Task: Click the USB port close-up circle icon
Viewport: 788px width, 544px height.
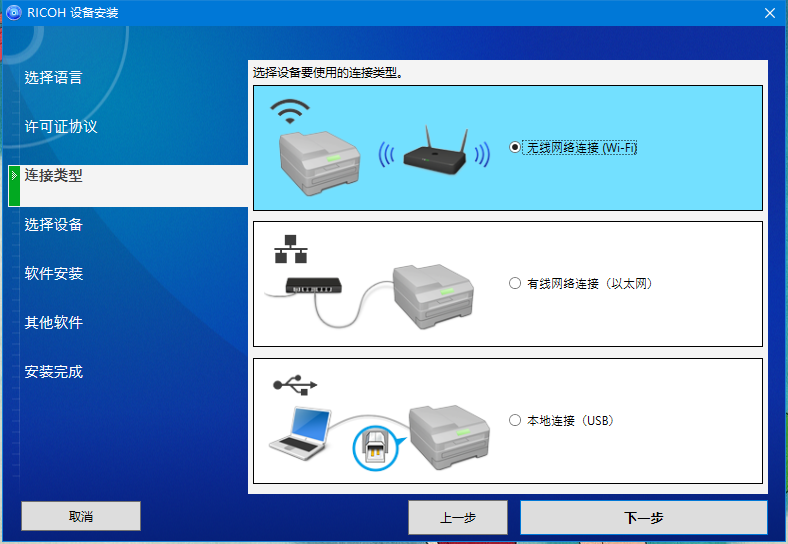Action: 375,447
